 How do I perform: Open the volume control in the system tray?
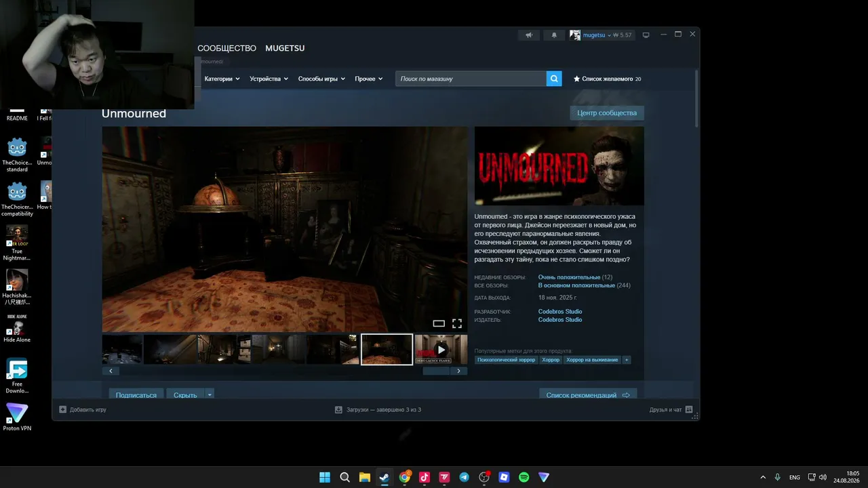click(x=823, y=477)
